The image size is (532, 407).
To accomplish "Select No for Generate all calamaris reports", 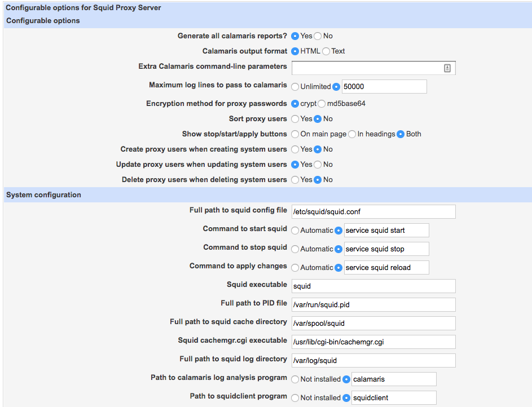I will tap(318, 36).
